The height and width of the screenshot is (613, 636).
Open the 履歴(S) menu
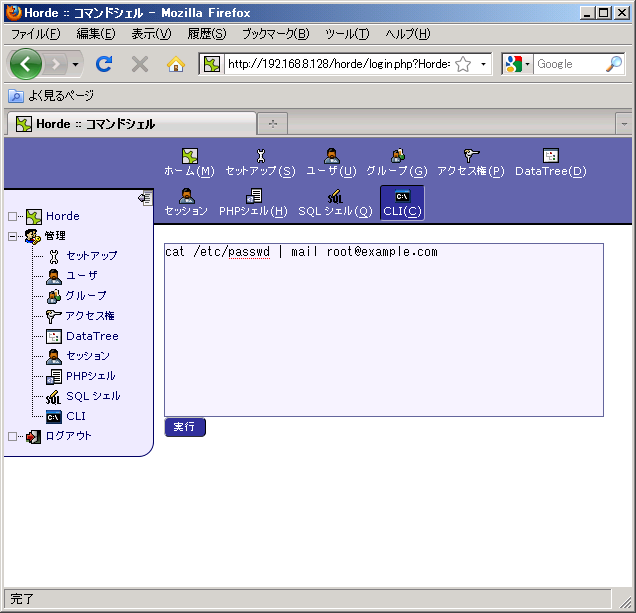click(x=206, y=34)
